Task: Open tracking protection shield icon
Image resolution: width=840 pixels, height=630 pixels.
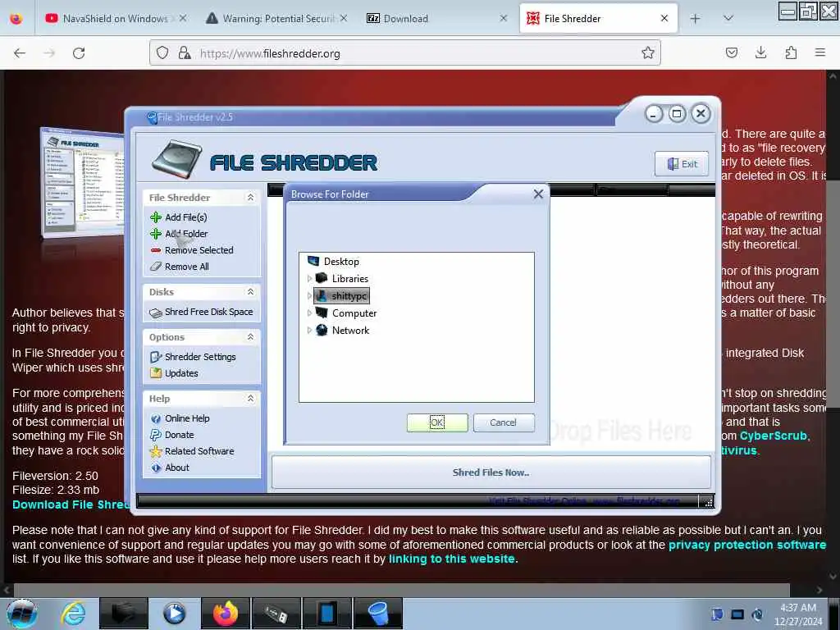Action: 162,52
